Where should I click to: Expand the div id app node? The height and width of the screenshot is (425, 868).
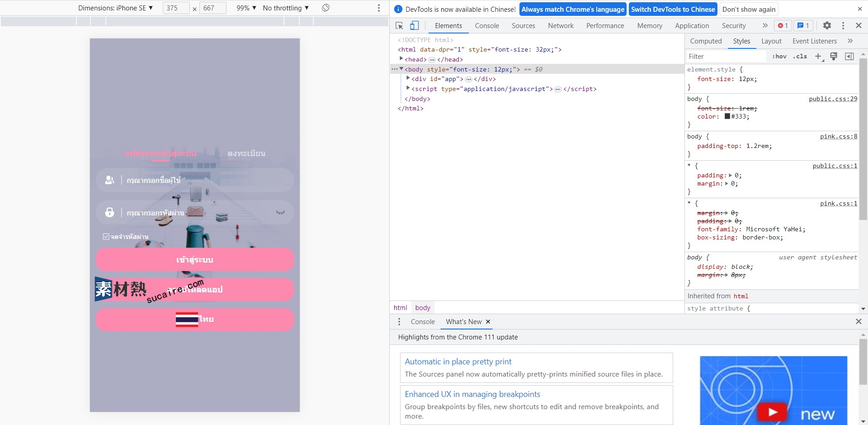pos(408,78)
